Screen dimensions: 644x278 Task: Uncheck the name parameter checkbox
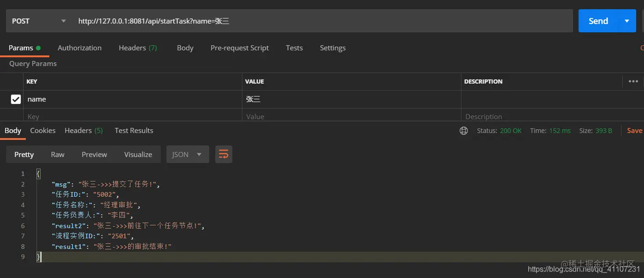point(16,99)
